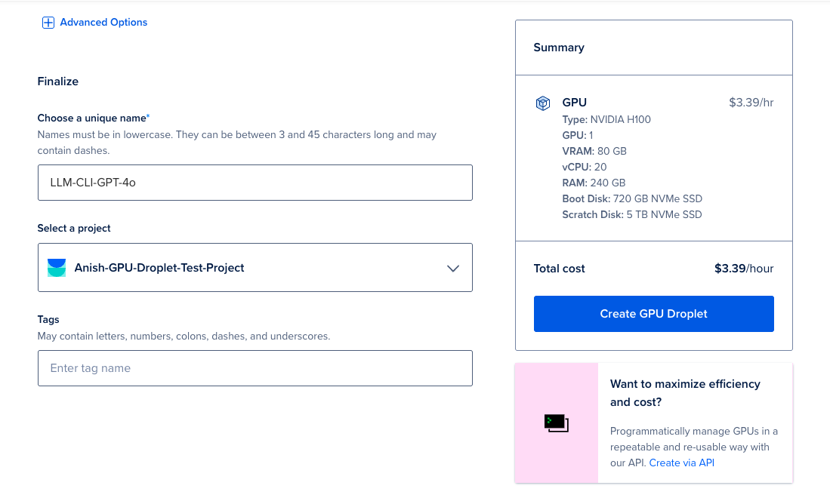Click the Select a project label
This screenshot has width=830, height=504.
(x=74, y=228)
